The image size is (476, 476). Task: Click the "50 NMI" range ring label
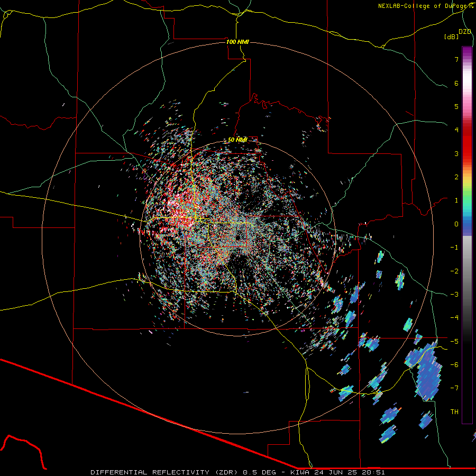point(237,140)
